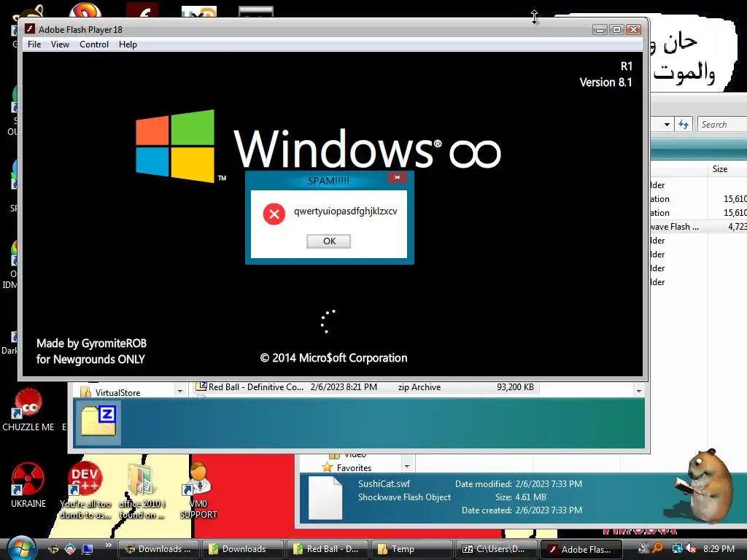
Task: Open the VM0 SUPPORT desktop shortcut
Action: 198,489
